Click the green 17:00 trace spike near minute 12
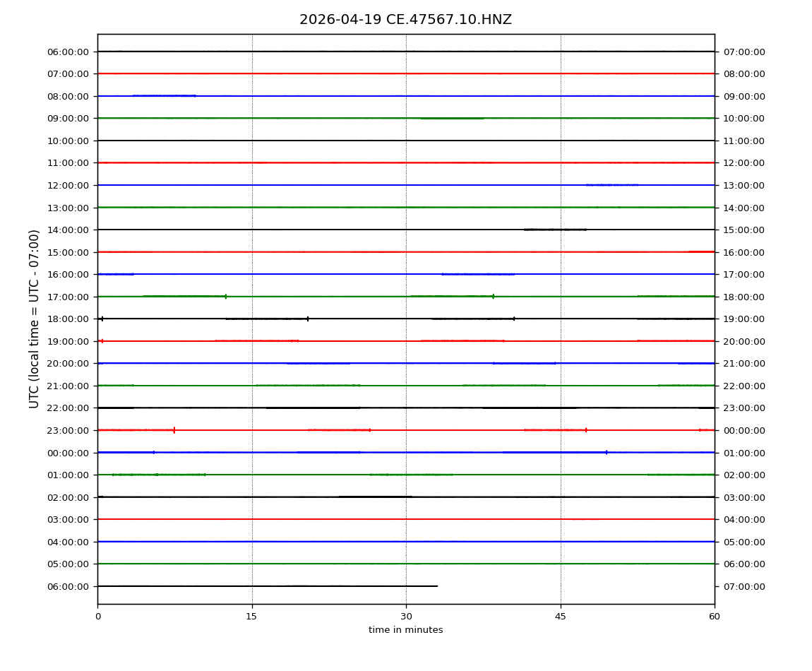This screenshot has height=671, width=812. coord(225,296)
